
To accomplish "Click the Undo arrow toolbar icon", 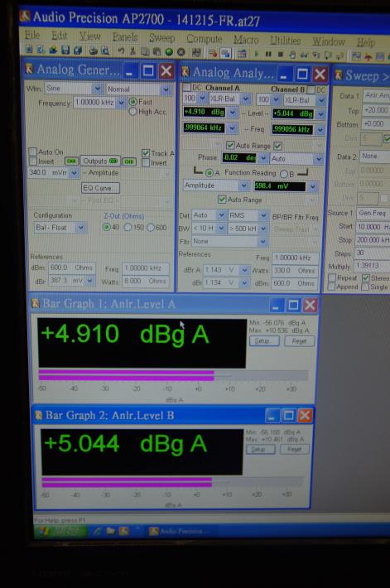I will [x=121, y=51].
